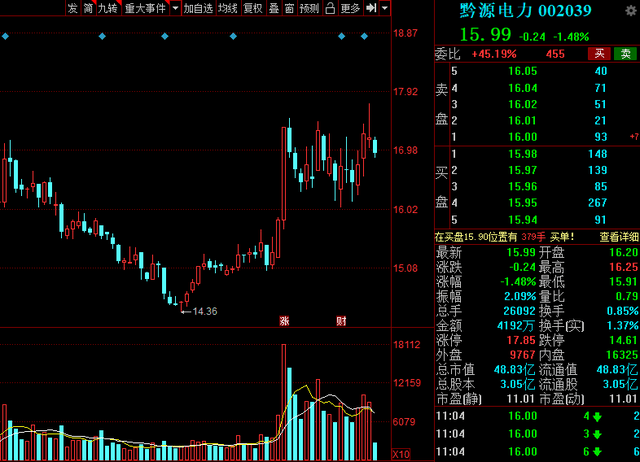Click current price 15.99 in header

[x=485, y=35]
